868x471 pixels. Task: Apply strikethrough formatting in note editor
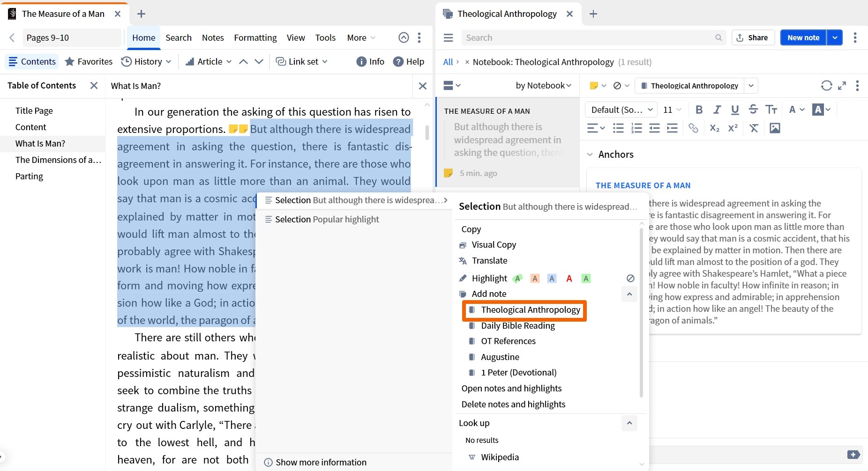click(x=753, y=110)
